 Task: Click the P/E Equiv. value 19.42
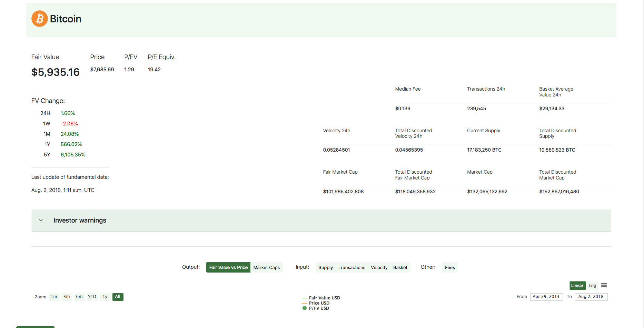pos(154,70)
